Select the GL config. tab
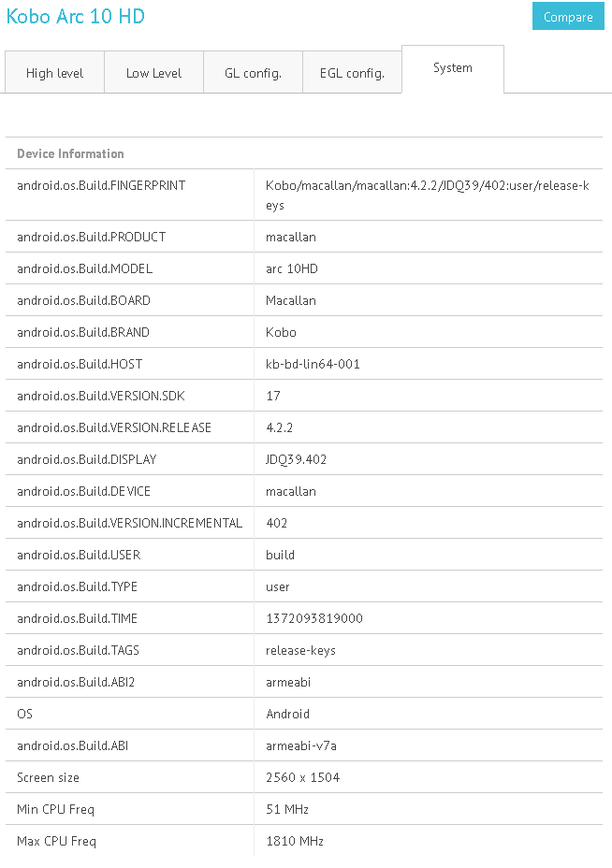The image size is (612, 868). point(253,72)
